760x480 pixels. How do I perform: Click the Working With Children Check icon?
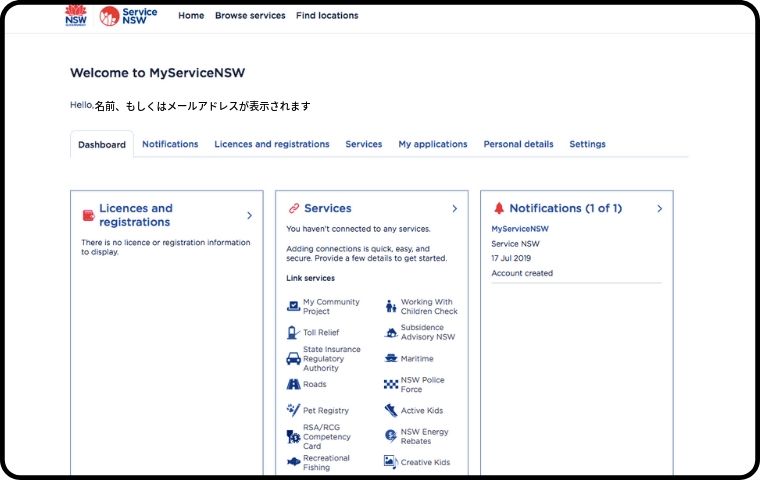(x=391, y=306)
